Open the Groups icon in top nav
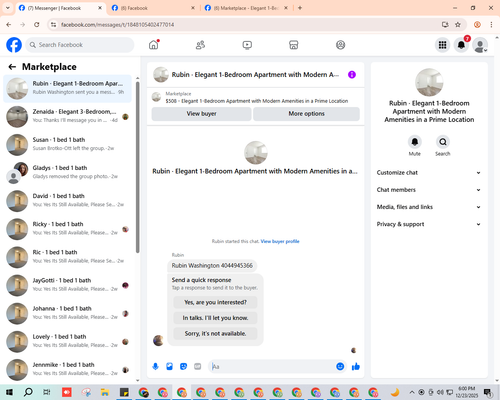500x400 pixels. pyautogui.click(x=340, y=45)
